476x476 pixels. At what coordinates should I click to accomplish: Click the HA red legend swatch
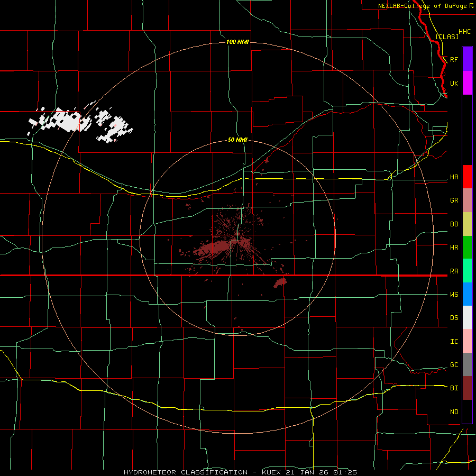[x=467, y=177]
